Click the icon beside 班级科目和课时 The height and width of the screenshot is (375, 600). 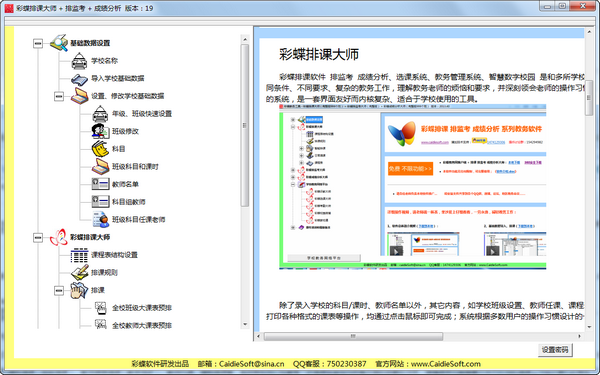point(100,166)
